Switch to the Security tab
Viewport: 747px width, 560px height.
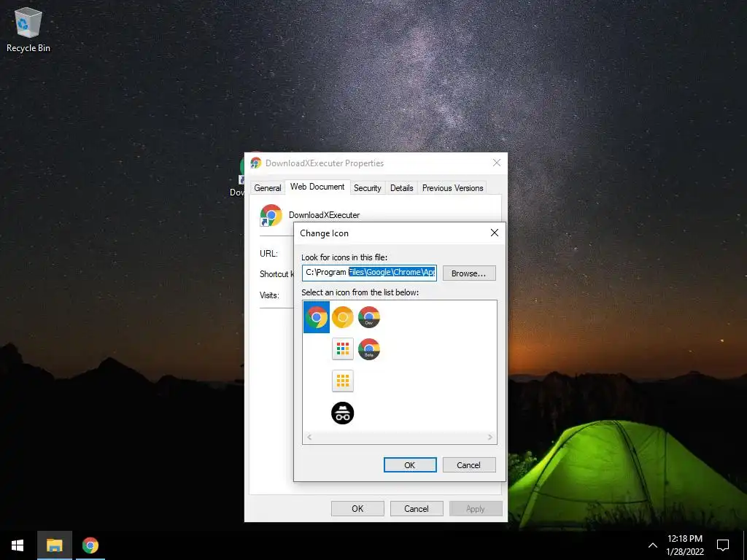(368, 188)
